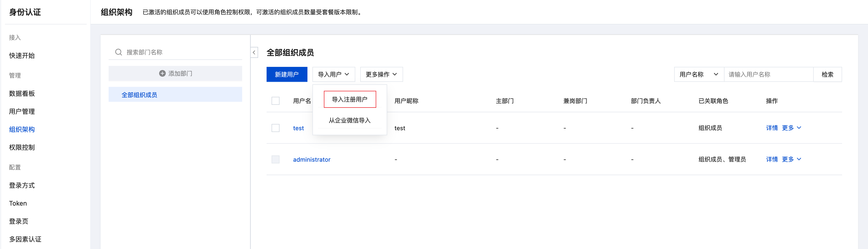This screenshot has width=868, height=249.
Task: Check the checkbox next to user test
Action: point(275,128)
